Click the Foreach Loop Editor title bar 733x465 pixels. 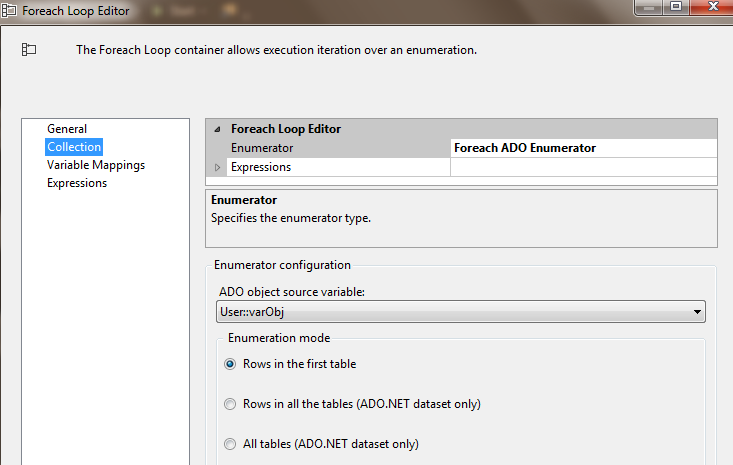pos(300,10)
